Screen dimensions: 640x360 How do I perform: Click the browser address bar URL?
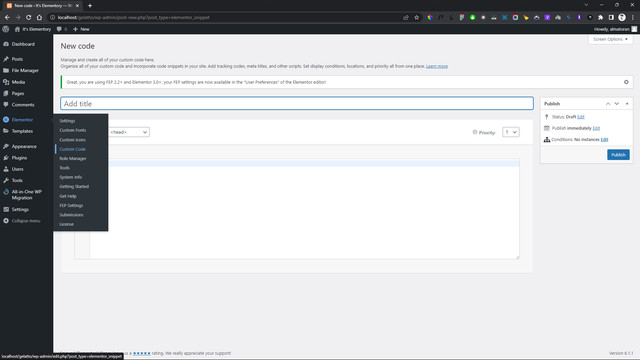pos(134,18)
